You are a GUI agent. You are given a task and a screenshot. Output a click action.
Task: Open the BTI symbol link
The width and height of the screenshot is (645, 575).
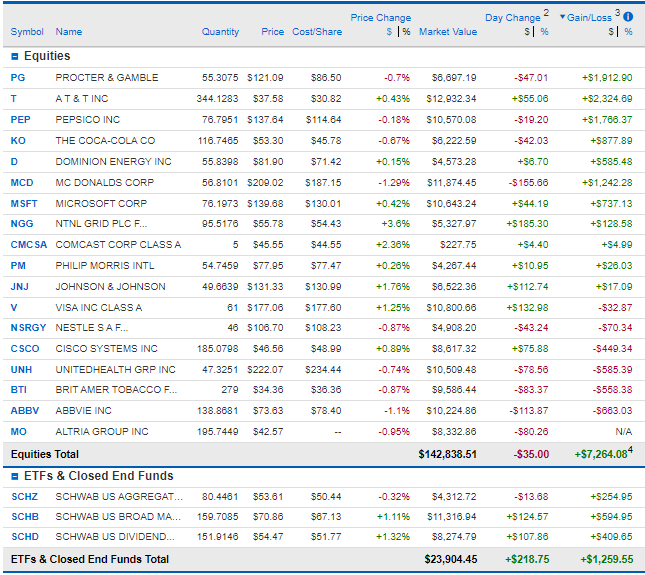point(19,390)
